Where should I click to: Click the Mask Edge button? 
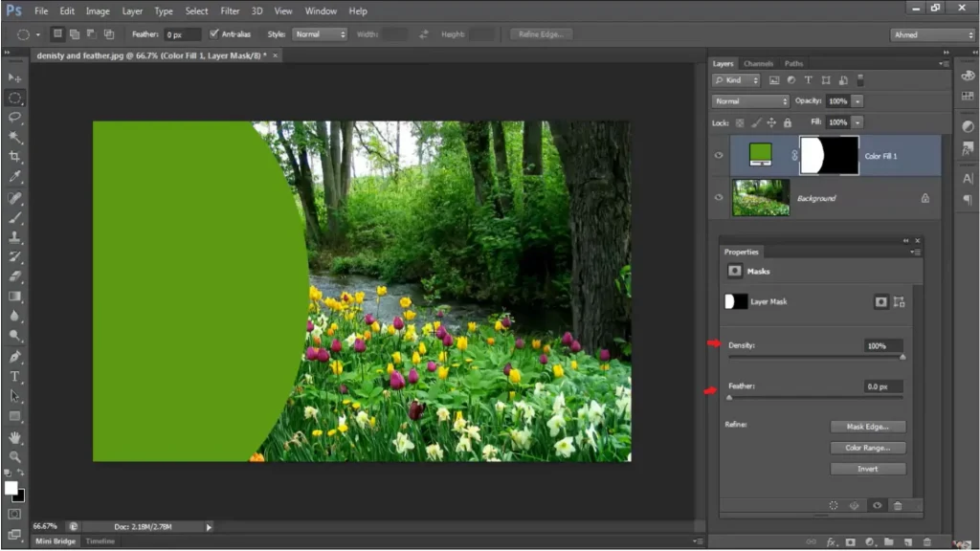click(x=867, y=427)
